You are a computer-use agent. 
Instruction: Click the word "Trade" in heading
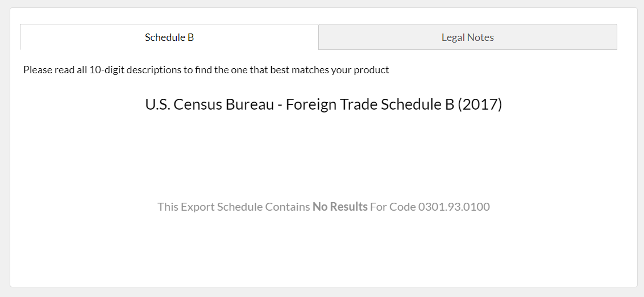[x=359, y=104]
